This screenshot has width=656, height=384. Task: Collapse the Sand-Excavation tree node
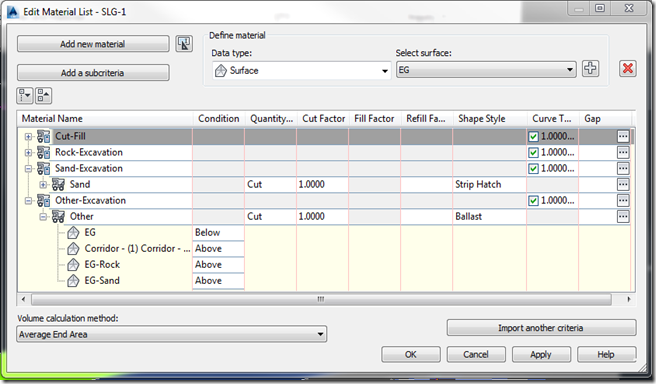pyautogui.click(x=28, y=169)
